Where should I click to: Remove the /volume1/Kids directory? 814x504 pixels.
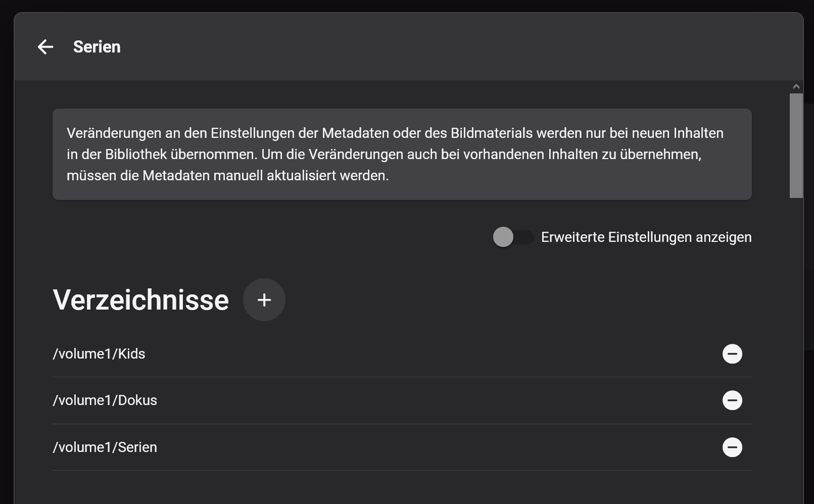coord(732,354)
